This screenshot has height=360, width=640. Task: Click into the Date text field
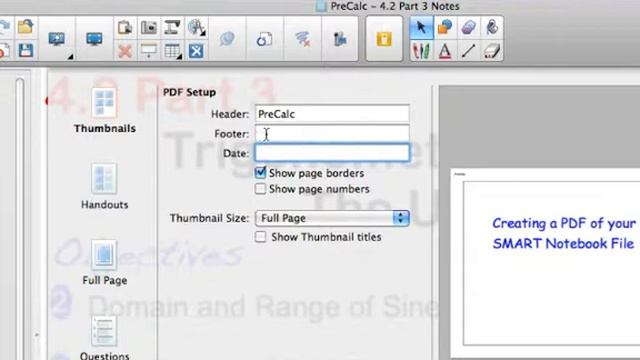pyautogui.click(x=332, y=153)
